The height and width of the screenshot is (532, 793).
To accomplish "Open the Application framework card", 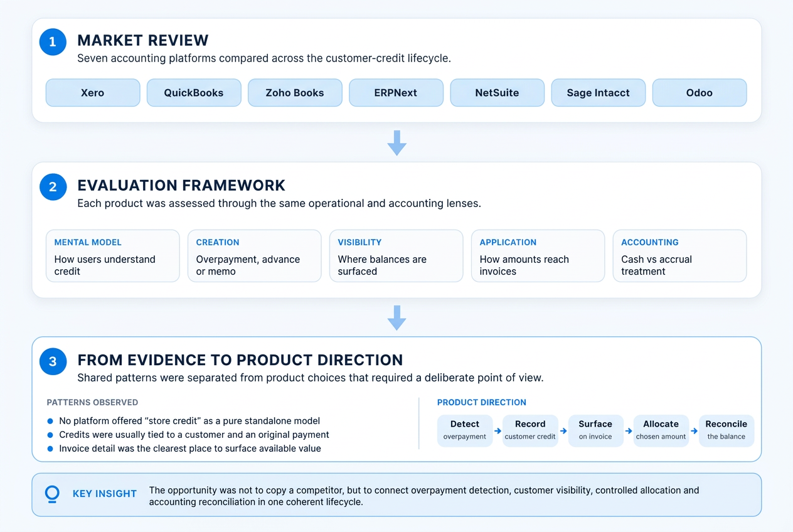I will click(x=538, y=256).
